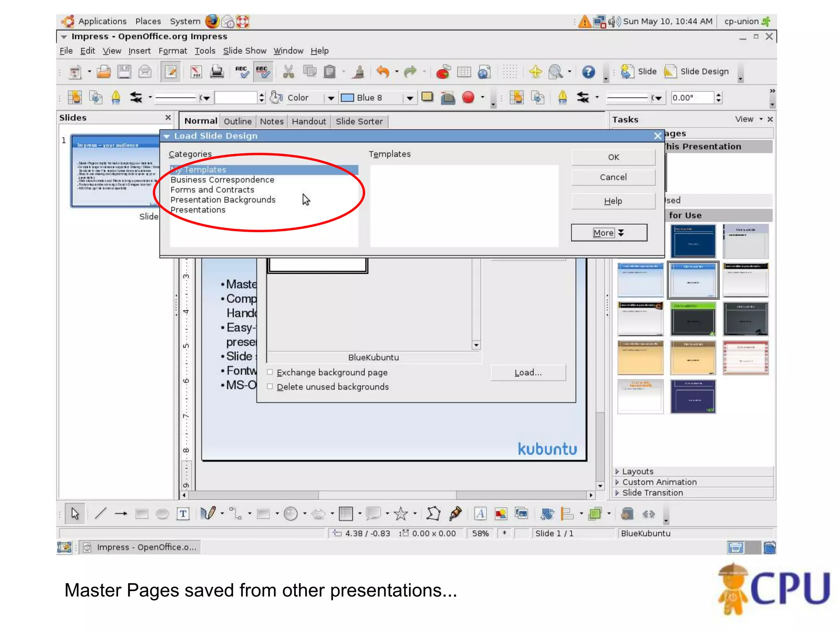This screenshot has width=840, height=630.
Task: Select the arrow Select tool in drawing bar
Action: coord(75,514)
